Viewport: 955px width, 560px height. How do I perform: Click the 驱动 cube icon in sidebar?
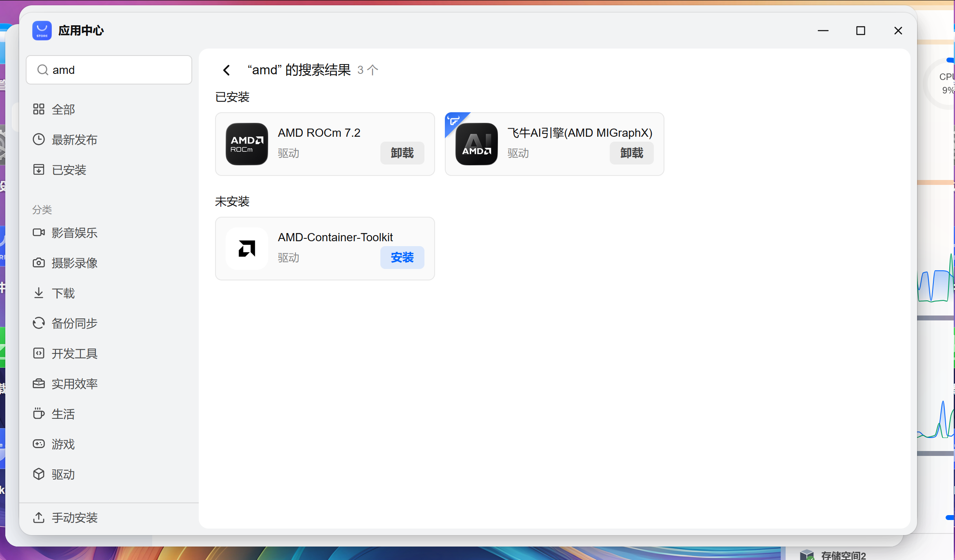39,474
